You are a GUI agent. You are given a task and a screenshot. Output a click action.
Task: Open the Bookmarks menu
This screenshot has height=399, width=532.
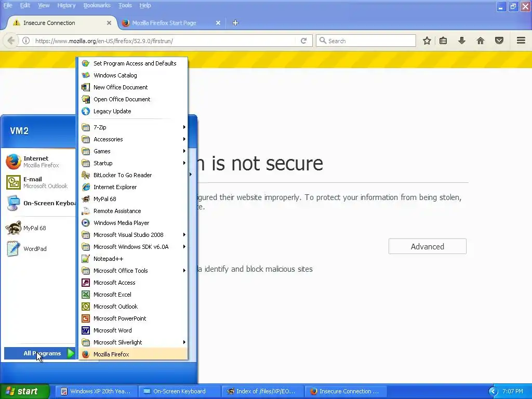point(97,5)
